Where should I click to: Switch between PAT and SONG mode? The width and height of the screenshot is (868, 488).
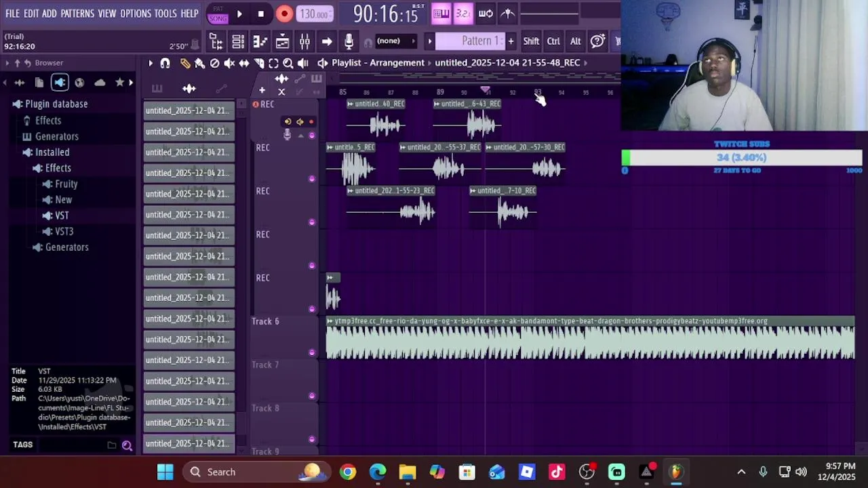click(218, 14)
